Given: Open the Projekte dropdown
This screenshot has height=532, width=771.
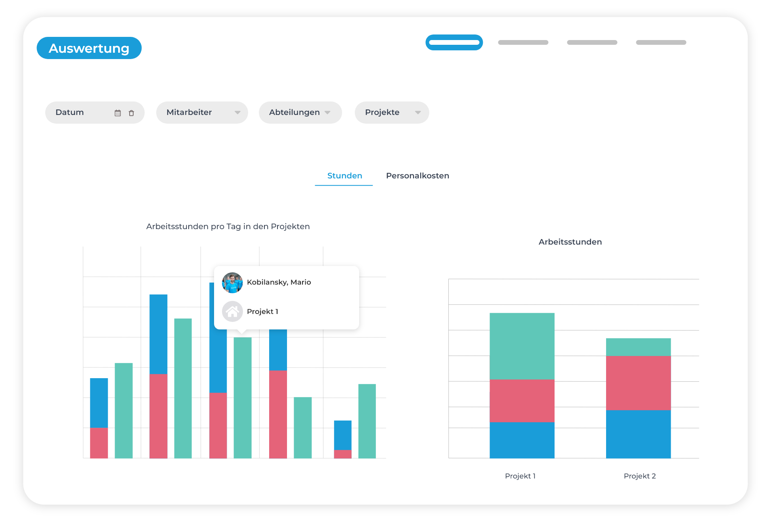Looking at the screenshot, I should [x=391, y=113].
